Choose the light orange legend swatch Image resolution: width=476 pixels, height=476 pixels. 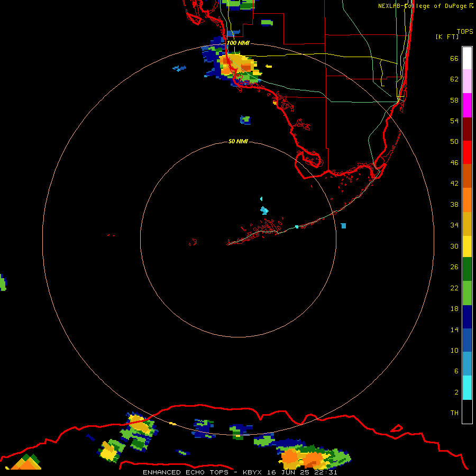467,200
